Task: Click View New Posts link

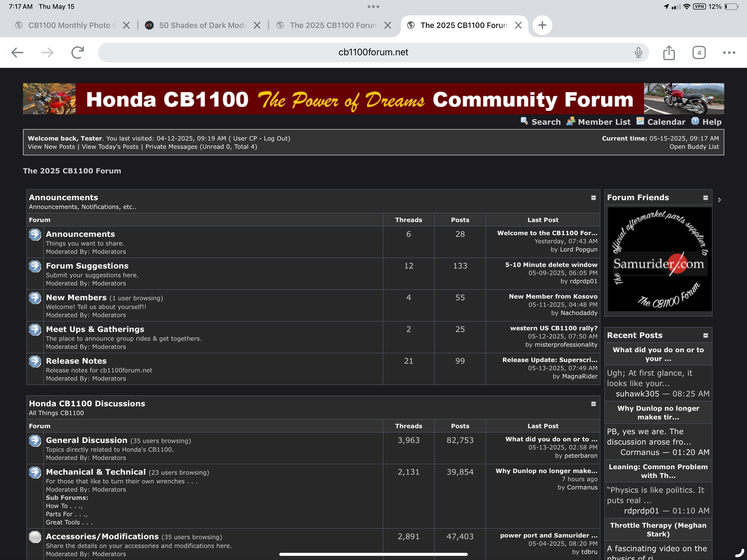Action: click(51, 147)
